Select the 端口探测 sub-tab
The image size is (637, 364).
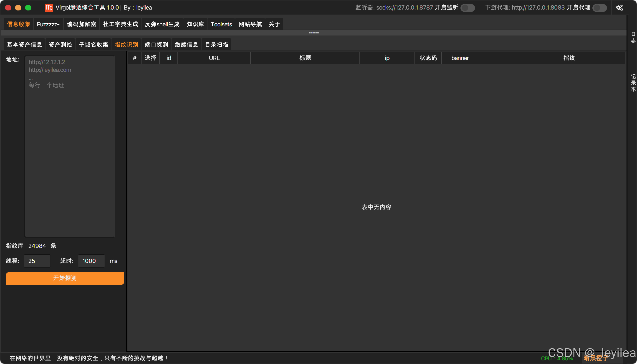pos(156,45)
